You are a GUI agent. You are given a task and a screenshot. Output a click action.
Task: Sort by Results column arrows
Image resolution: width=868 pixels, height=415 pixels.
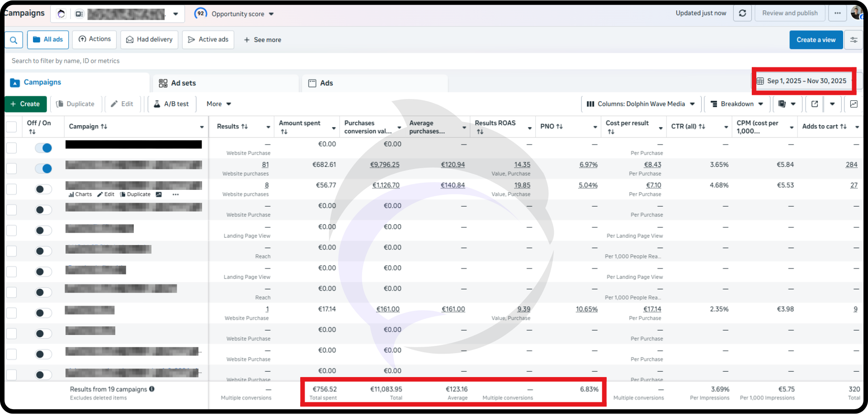tap(245, 127)
